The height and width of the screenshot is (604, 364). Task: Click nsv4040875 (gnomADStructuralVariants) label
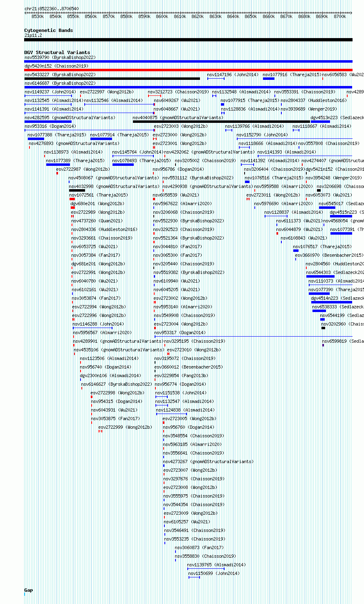178,118
